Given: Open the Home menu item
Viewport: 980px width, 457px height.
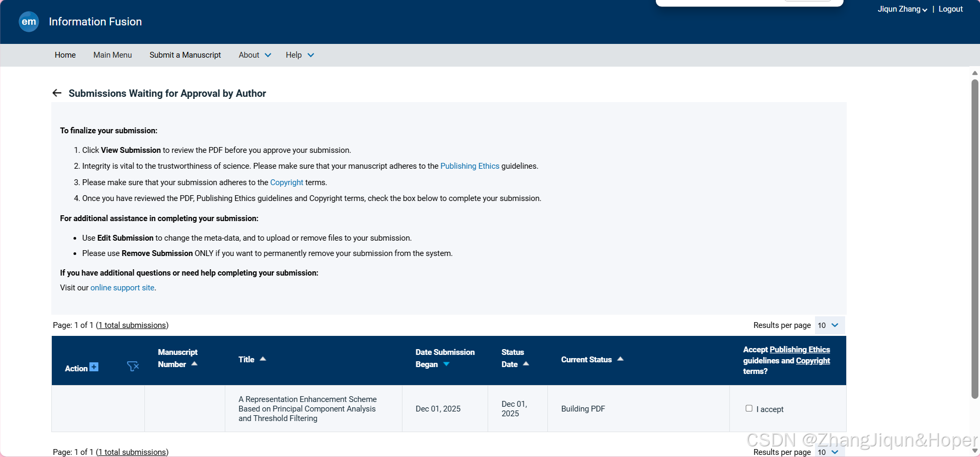Looking at the screenshot, I should [x=65, y=55].
